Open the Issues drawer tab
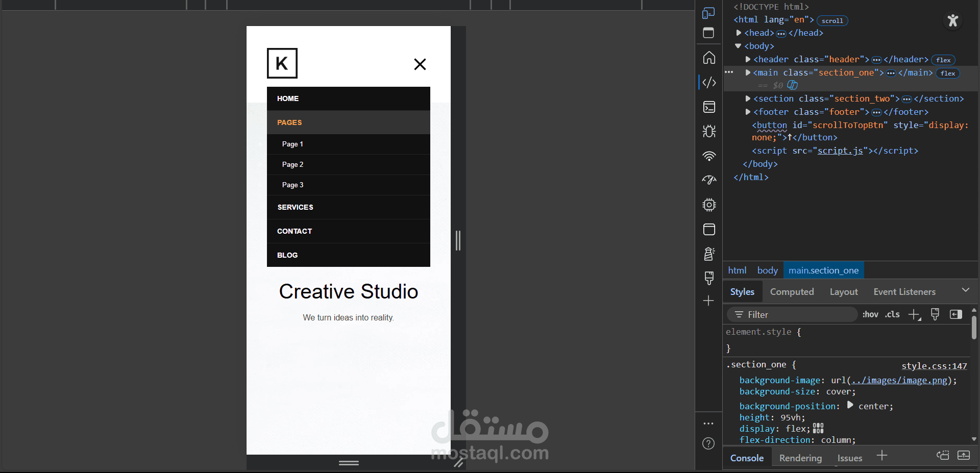The image size is (980, 473). [x=849, y=458]
